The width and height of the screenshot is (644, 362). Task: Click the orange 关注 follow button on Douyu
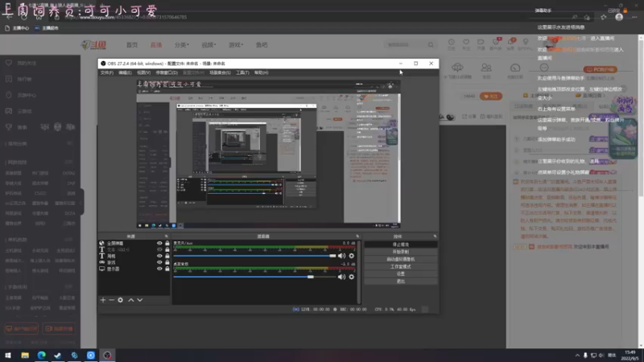click(491, 96)
